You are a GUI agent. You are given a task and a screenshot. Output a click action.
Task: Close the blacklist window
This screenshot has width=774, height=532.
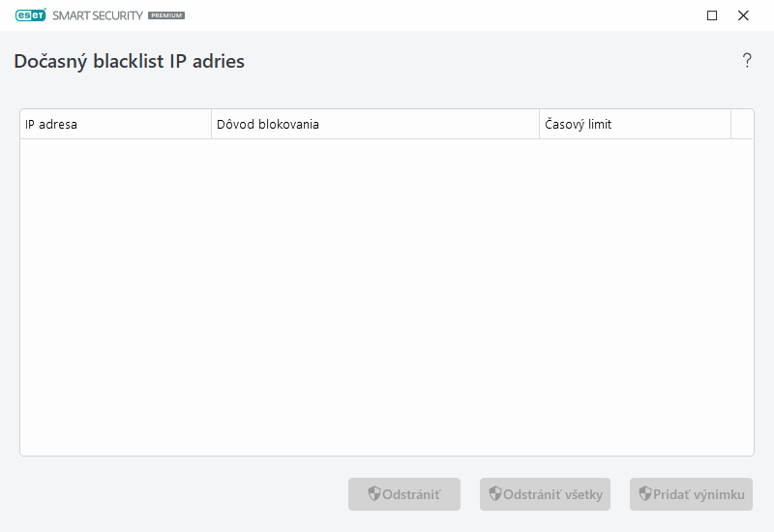click(x=743, y=15)
